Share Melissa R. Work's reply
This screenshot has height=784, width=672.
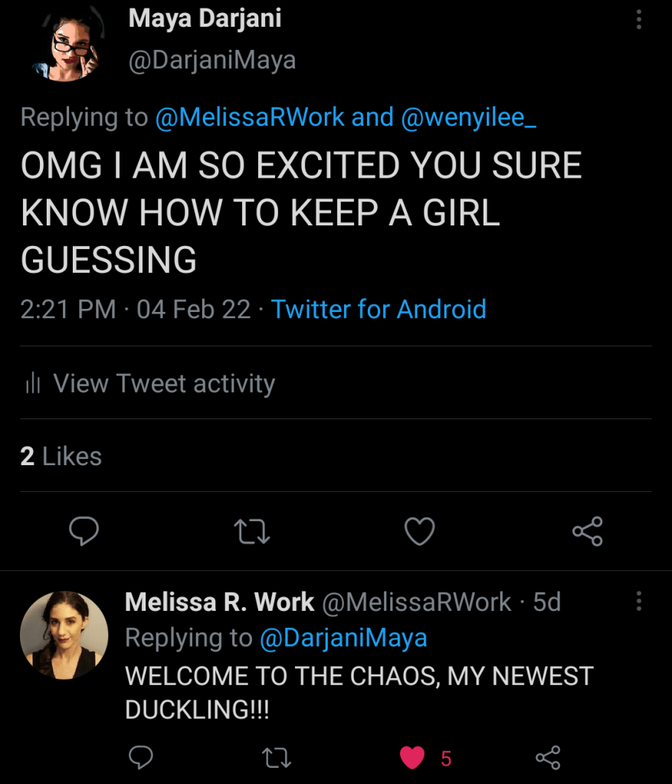pos(548,758)
